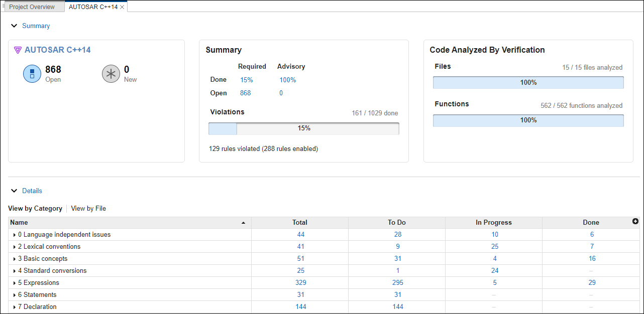Click the Open issues blue circle icon

pos(32,74)
